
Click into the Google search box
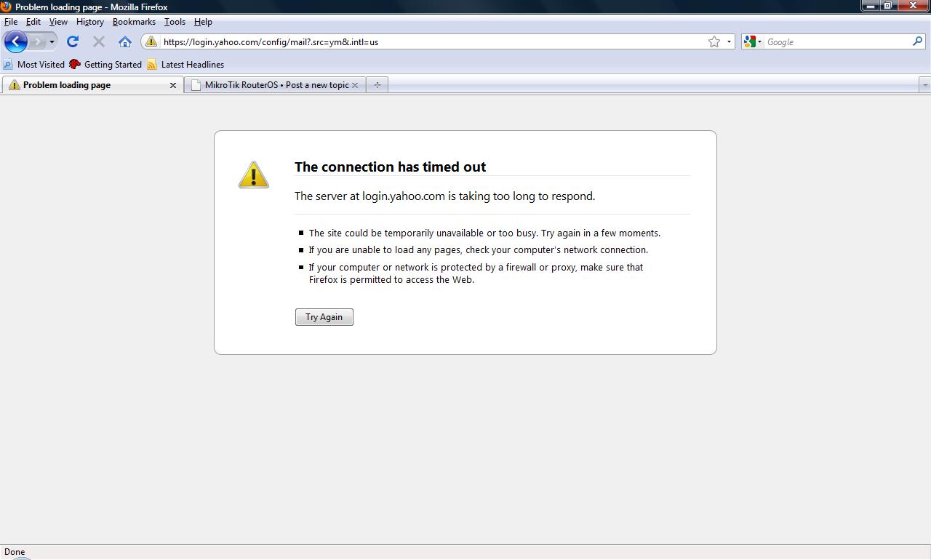tap(837, 41)
